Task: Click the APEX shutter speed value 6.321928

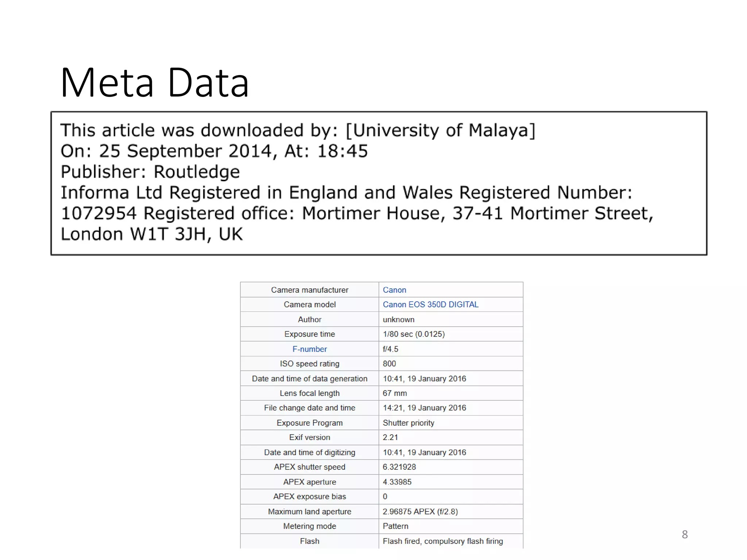Action: (x=399, y=467)
